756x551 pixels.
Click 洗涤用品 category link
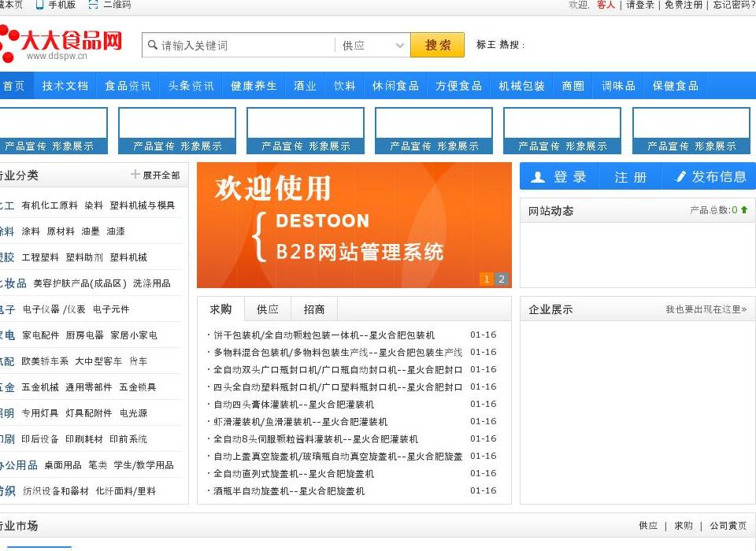152,283
